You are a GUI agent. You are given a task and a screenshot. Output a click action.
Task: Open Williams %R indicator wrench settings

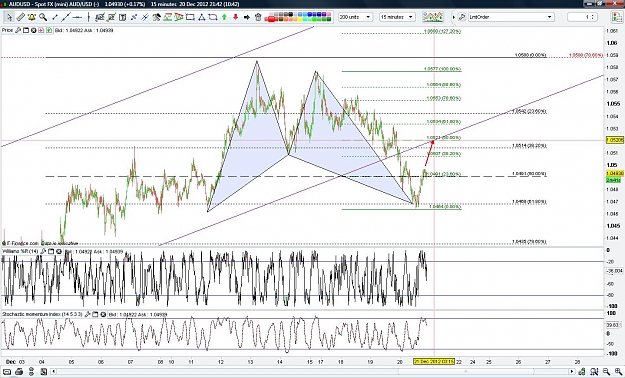43,252
